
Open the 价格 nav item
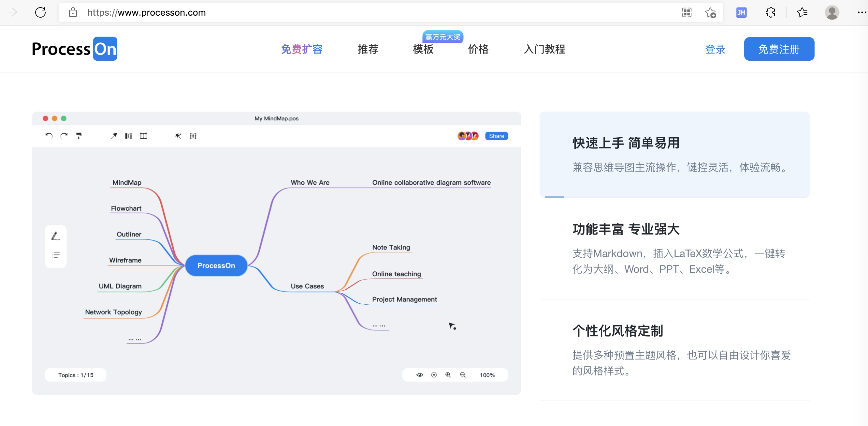coord(478,49)
